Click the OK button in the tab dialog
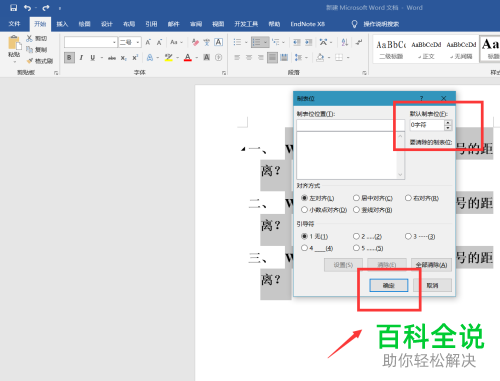The height and width of the screenshot is (381, 500). click(x=388, y=285)
